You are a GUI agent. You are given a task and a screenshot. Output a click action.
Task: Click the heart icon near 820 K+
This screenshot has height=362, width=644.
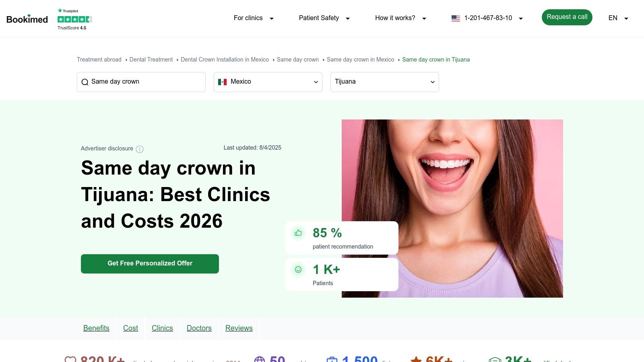[71, 359]
